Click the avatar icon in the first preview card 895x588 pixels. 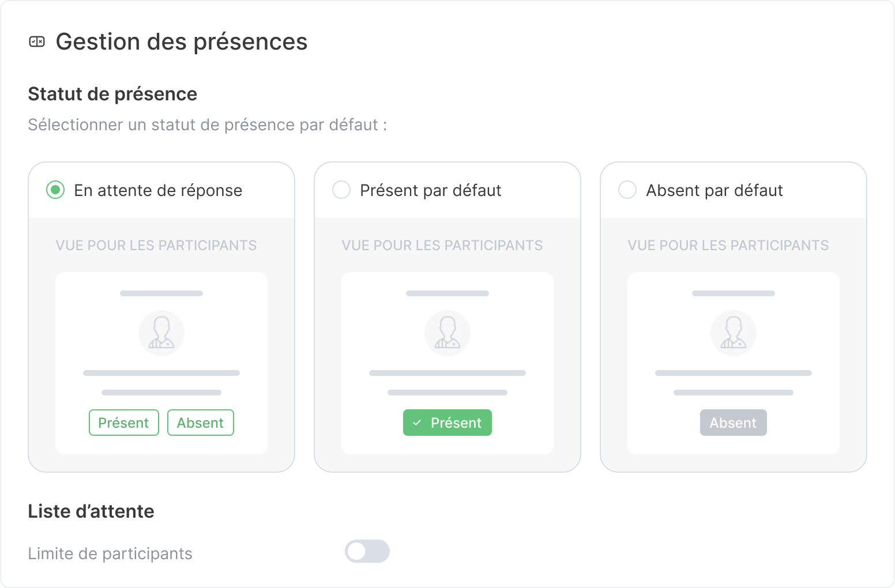click(161, 333)
